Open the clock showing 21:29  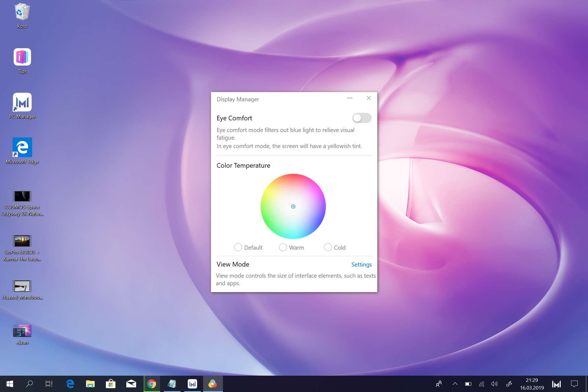point(532,384)
